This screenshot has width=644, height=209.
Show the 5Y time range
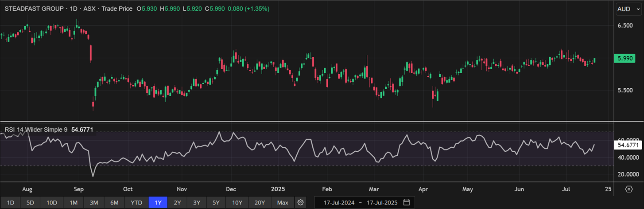216,203
